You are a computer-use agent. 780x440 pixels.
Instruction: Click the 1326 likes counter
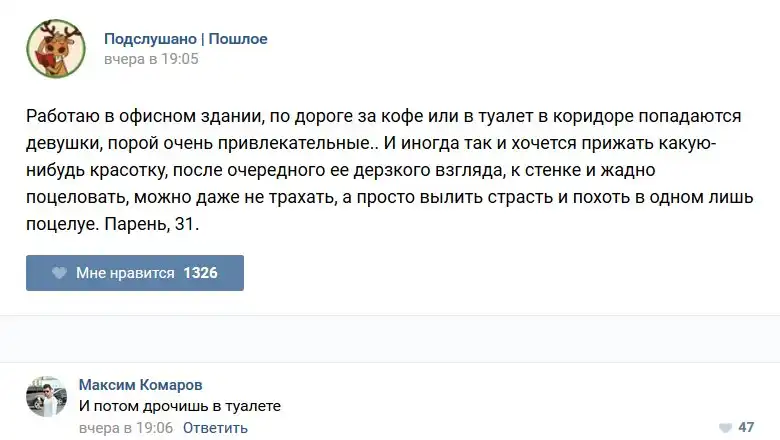pos(200,273)
